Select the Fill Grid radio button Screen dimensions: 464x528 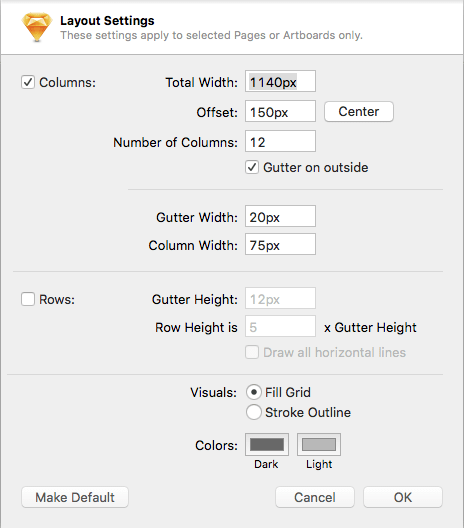254,392
